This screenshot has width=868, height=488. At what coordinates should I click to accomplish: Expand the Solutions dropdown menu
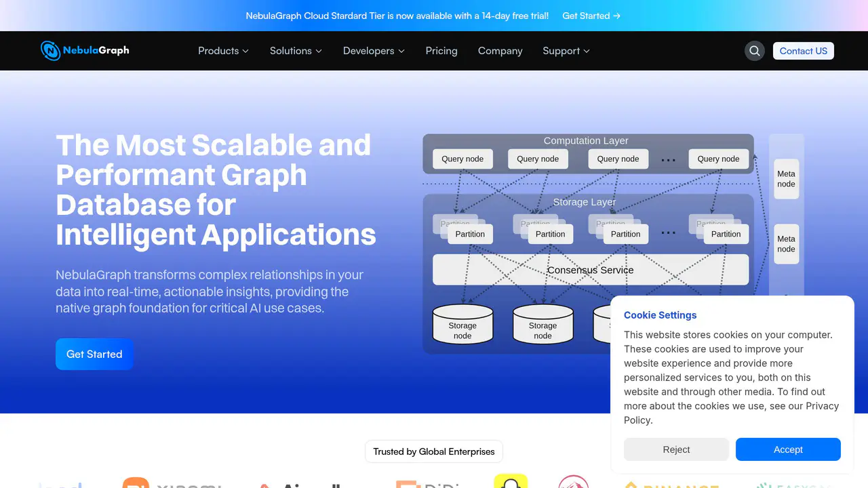pos(296,51)
